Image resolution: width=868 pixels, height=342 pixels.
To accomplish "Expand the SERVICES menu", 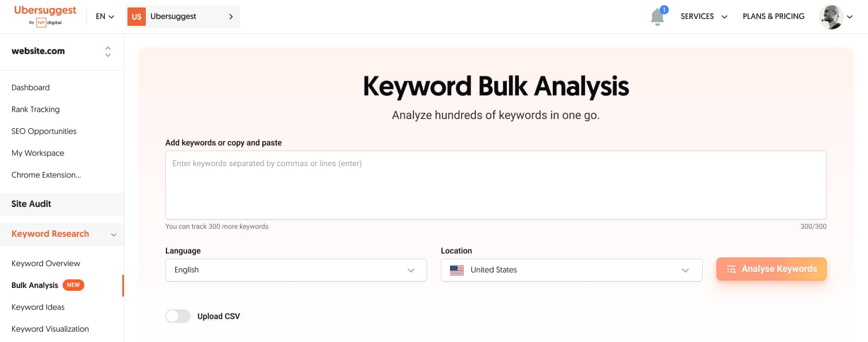I will tap(704, 17).
